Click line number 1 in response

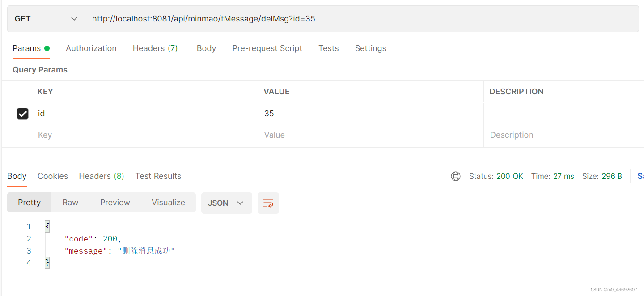(x=29, y=227)
